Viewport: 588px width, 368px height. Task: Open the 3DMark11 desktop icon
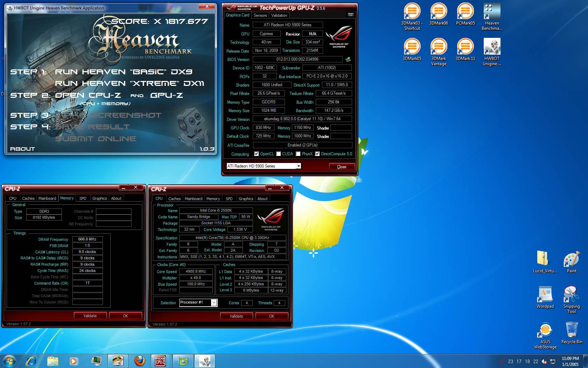(x=465, y=49)
